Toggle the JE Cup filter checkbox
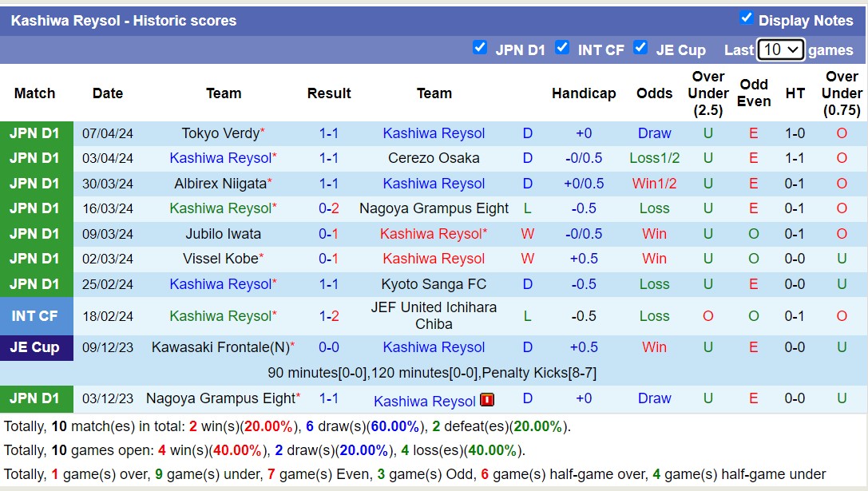 640,48
